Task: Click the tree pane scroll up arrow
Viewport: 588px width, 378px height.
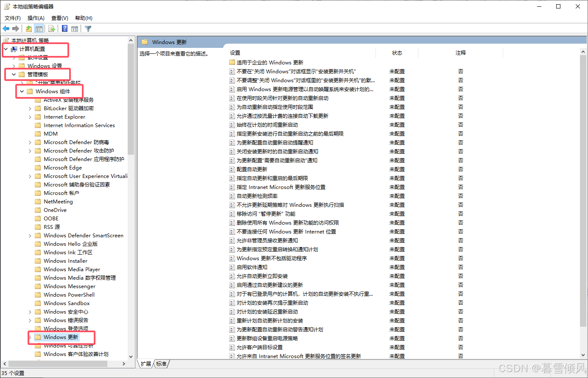Action: point(131,40)
